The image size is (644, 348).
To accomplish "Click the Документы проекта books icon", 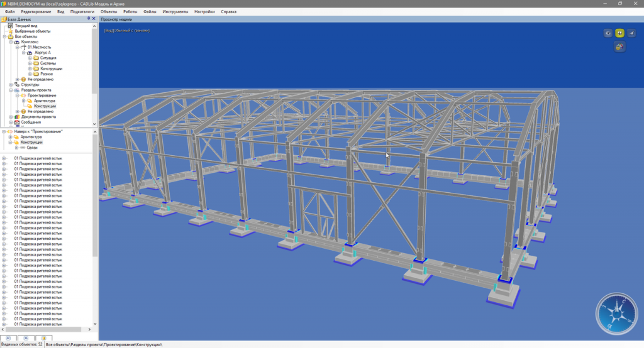I will 17,117.
